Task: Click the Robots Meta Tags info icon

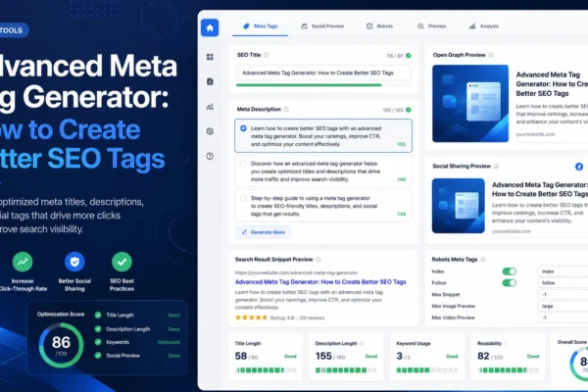Action: (482, 259)
